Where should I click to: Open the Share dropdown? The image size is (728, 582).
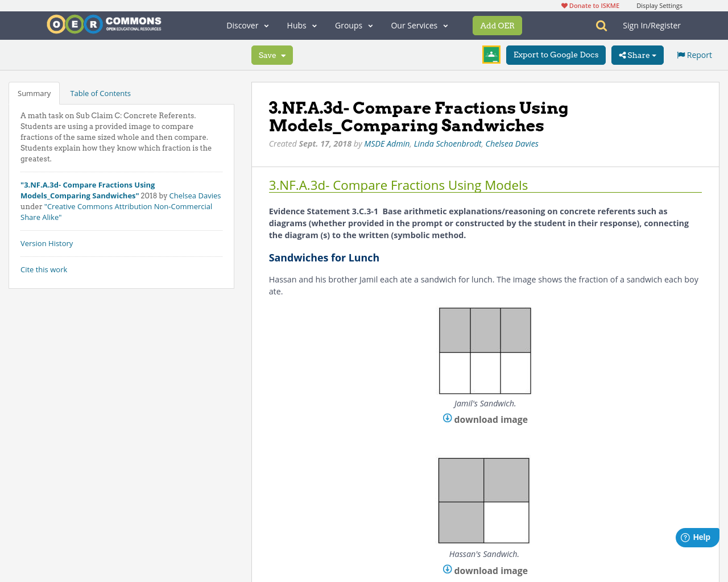click(x=637, y=54)
